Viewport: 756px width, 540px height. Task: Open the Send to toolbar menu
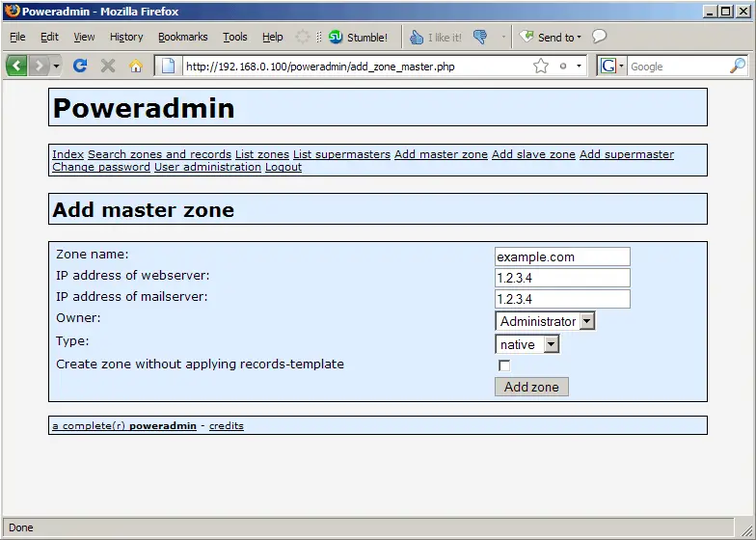550,37
